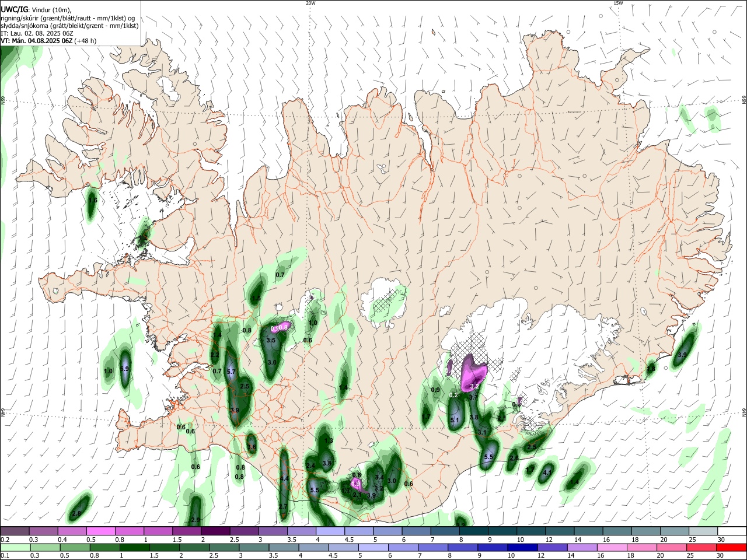Click the '4.4' precipitation value on the map
The height and width of the screenshot is (560, 747).
284,478
